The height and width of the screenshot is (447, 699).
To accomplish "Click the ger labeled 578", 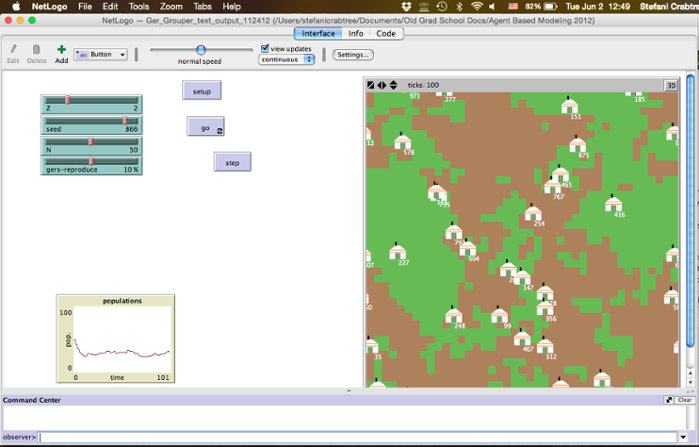I will pos(403,142).
